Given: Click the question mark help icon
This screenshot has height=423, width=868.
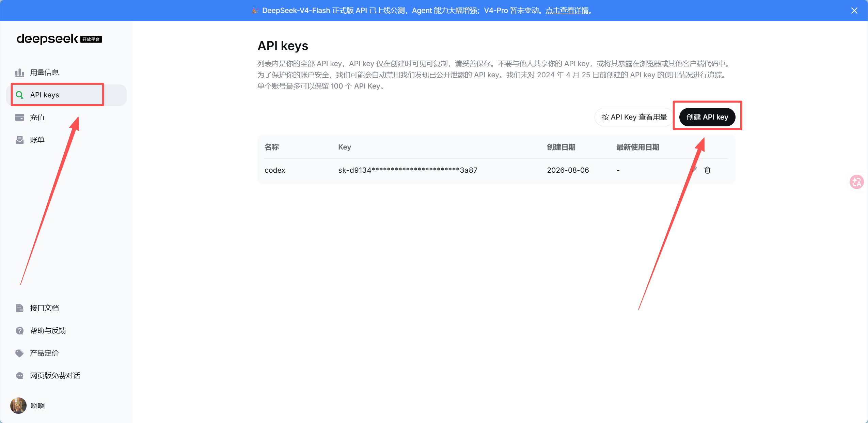Looking at the screenshot, I should 20,331.
